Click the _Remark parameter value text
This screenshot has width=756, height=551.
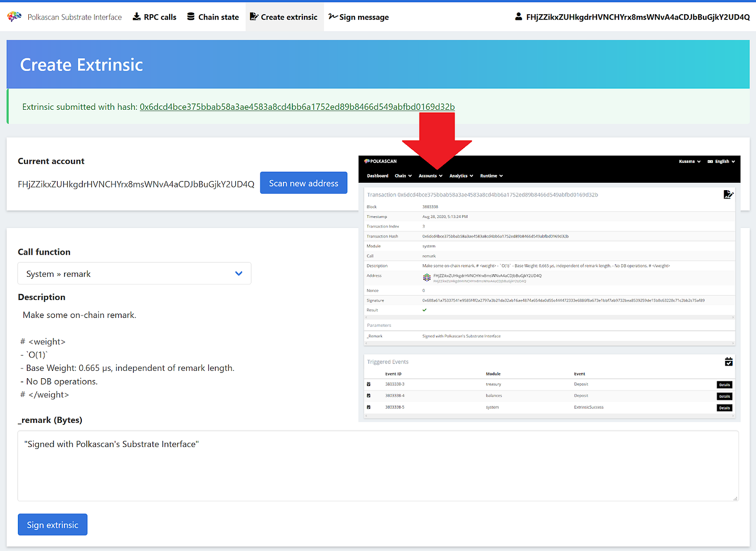[461, 336]
